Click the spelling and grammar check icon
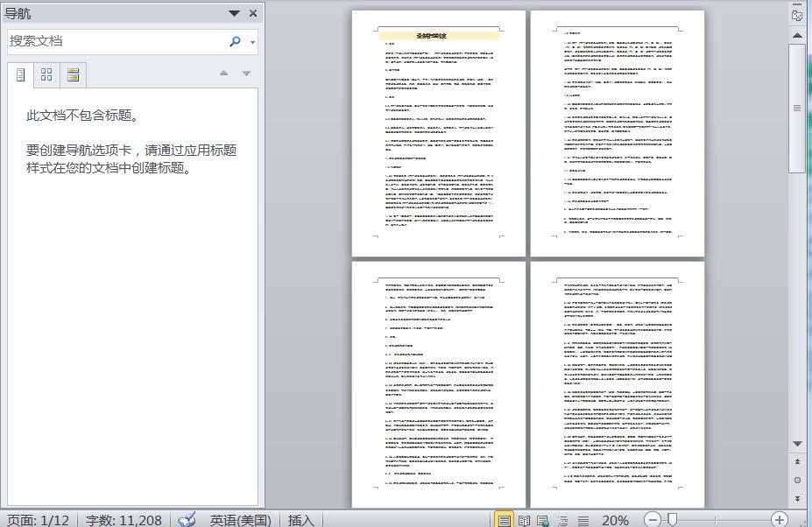Image resolution: width=812 pixels, height=527 pixels. [x=187, y=519]
